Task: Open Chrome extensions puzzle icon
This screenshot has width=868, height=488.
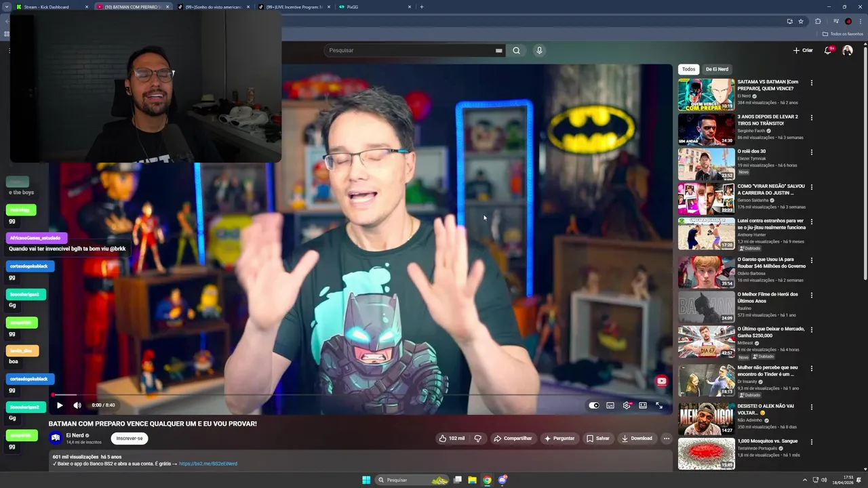Action: 818,21
